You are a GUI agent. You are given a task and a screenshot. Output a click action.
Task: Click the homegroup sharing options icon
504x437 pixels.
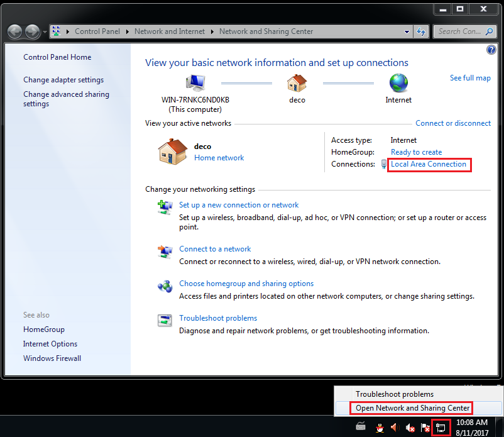164,287
